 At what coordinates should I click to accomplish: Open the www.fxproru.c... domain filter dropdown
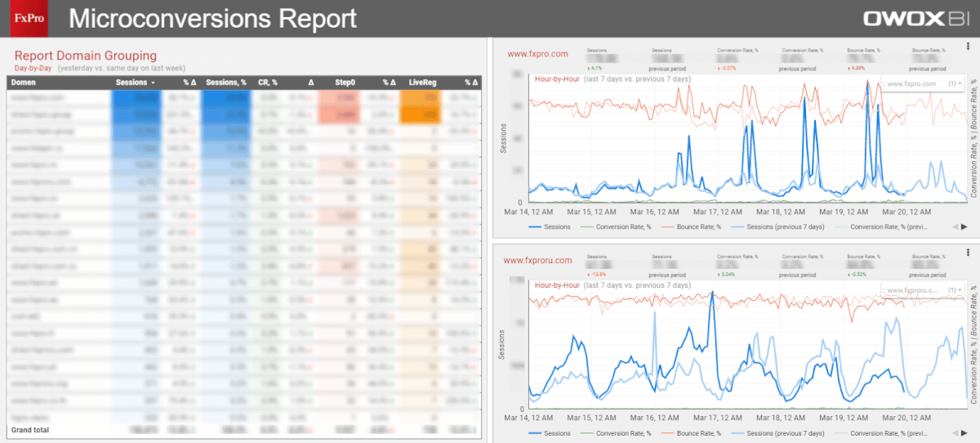click(x=924, y=290)
